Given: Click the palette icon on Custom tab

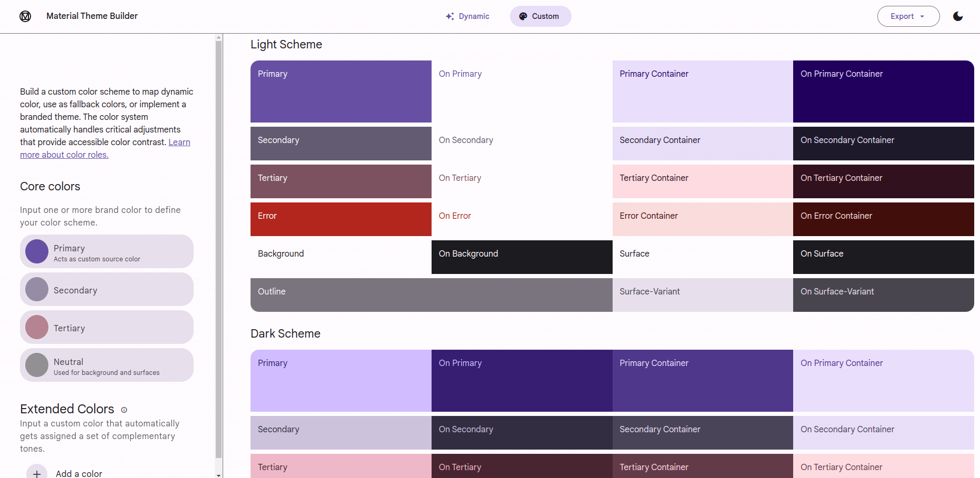Looking at the screenshot, I should (x=523, y=16).
